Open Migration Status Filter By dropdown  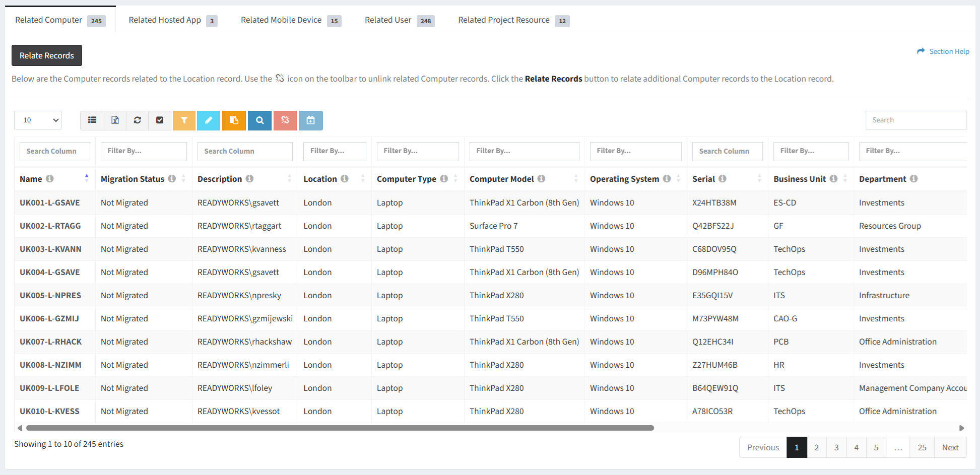tap(144, 151)
